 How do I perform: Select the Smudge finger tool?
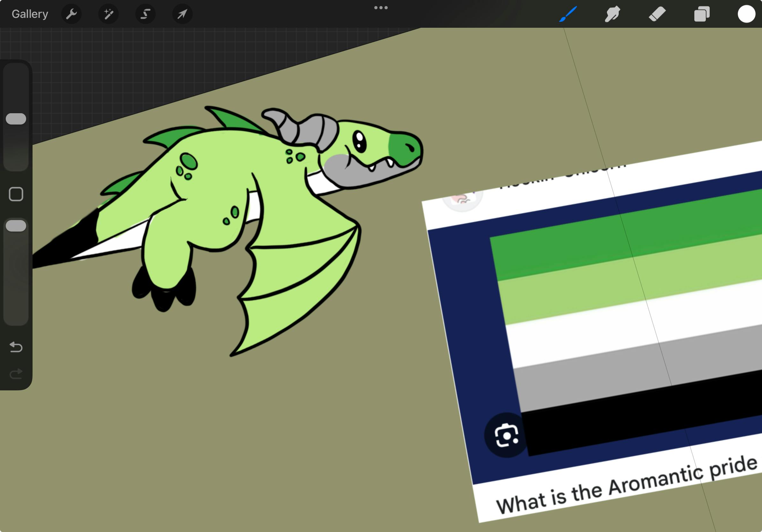[x=612, y=14]
